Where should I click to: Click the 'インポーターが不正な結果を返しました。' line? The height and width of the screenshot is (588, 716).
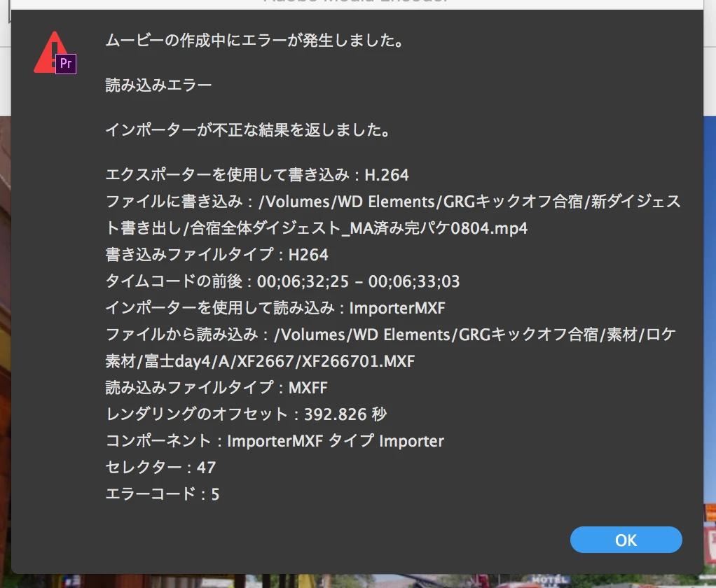(x=247, y=130)
